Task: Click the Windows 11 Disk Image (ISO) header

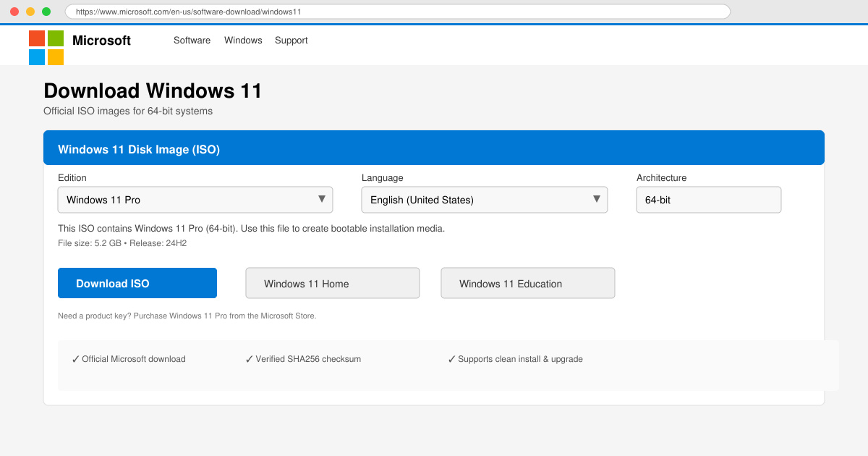Action: (434, 148)
